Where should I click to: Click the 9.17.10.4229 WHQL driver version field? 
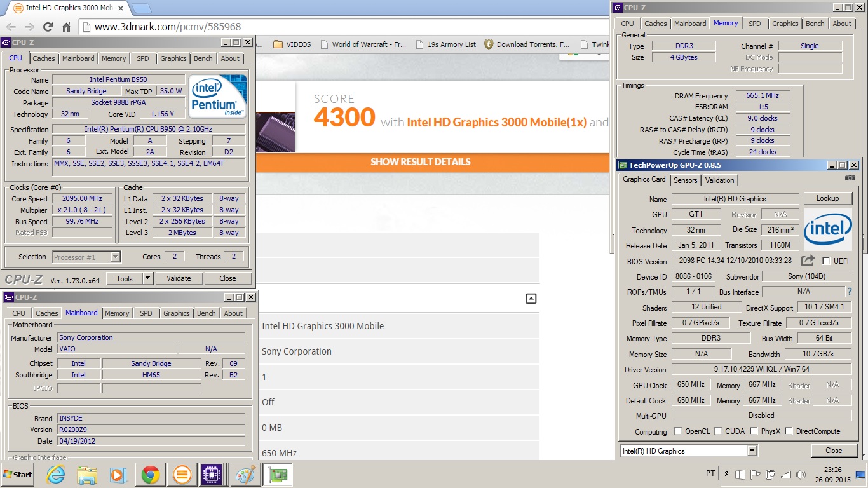761,369
